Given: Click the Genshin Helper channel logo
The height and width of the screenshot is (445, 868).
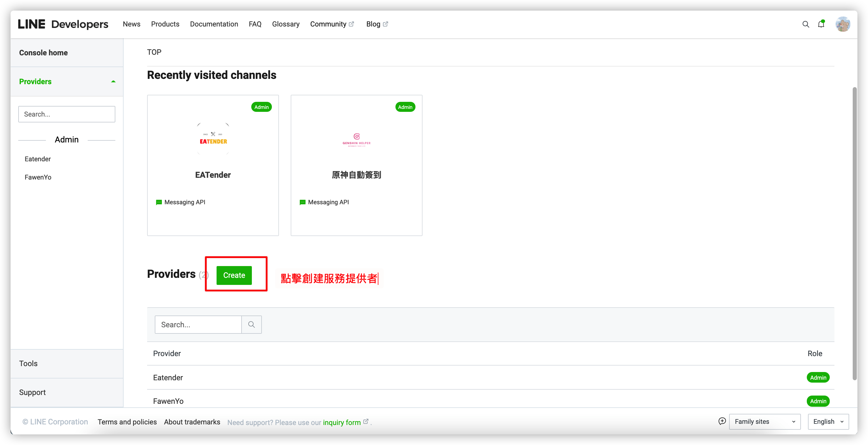Looking at the screenshot, I should pos(356,139).
